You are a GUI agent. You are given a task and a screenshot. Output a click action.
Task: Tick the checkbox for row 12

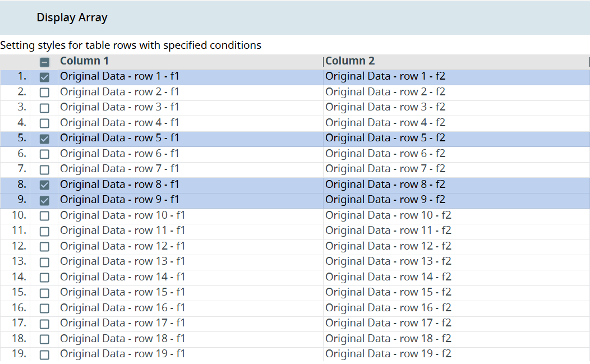tap(45, 247)
